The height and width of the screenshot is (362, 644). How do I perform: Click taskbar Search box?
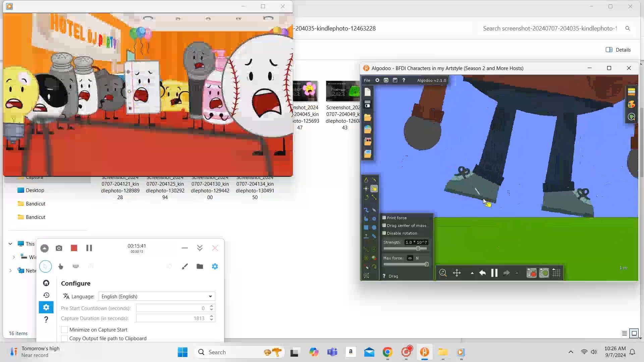240,352
